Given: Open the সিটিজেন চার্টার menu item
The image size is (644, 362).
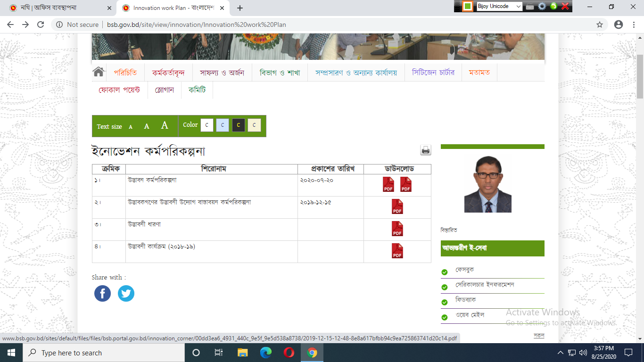Looking at the screenshot, I should [433, 73].
